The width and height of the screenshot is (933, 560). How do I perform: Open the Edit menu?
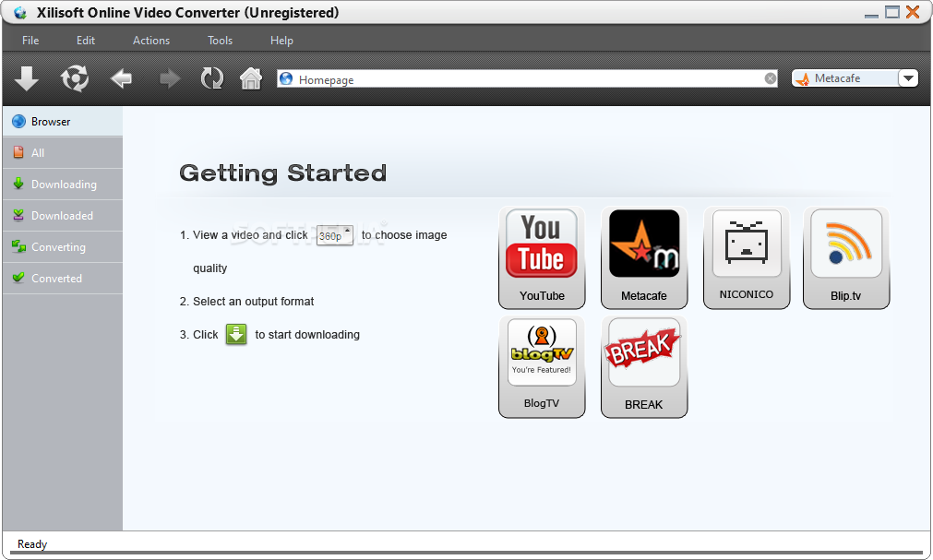coord(85,41)
